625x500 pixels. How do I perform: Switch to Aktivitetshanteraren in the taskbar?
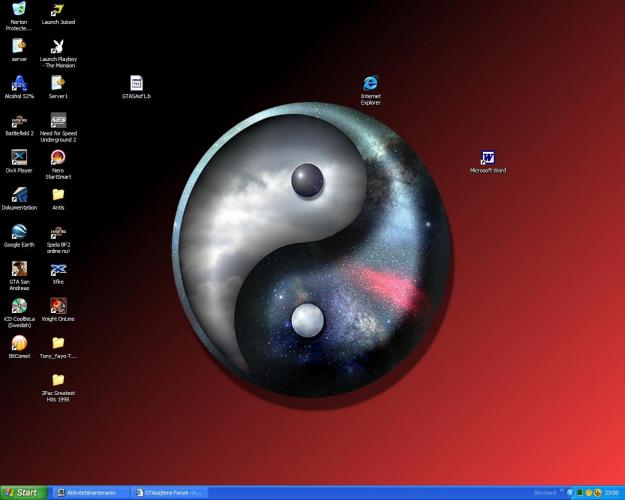(x=90, y=493)
